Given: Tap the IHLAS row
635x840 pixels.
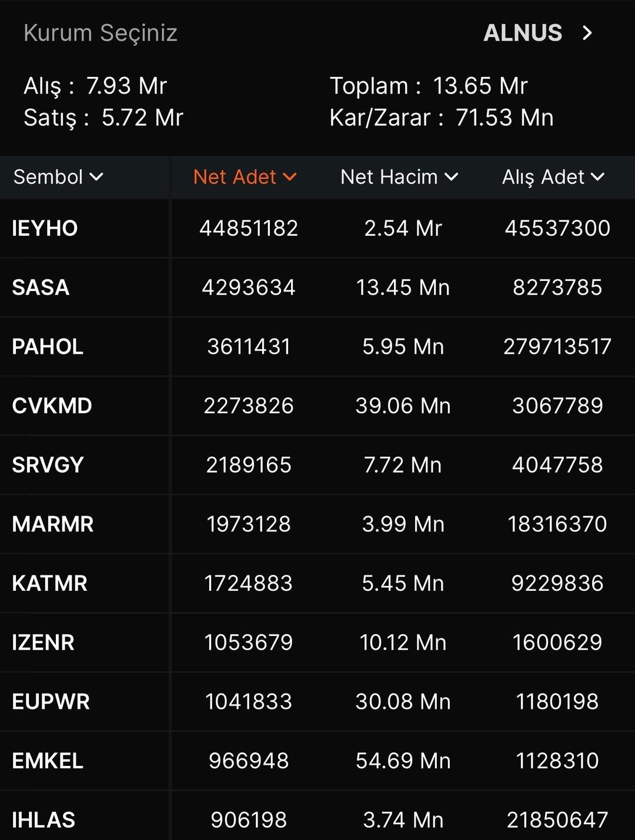Looking at the screenshot, I should click(44, 819).
